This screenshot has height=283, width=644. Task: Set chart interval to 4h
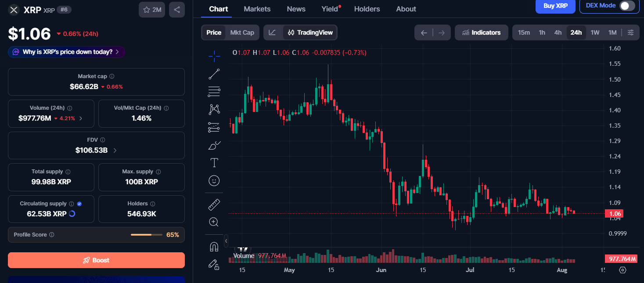558,32
